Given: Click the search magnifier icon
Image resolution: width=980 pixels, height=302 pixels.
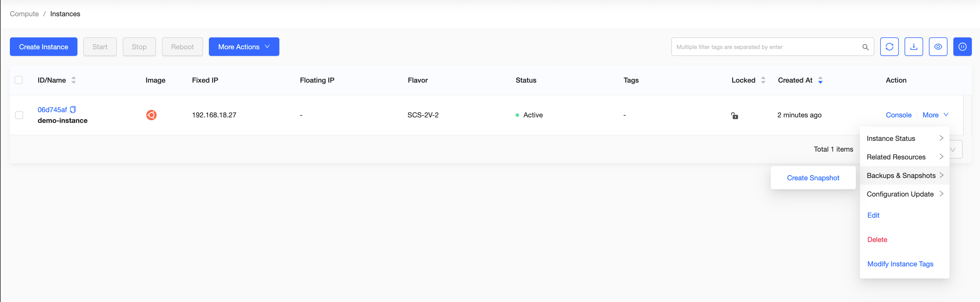Looking at the screenshot, I should [865, 47].
